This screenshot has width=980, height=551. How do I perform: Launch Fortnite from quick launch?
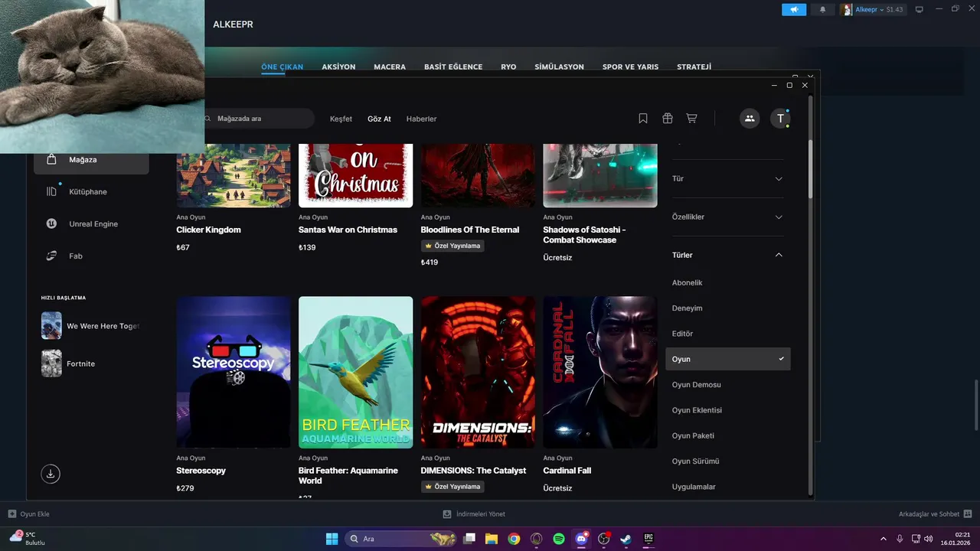[69, 364]
